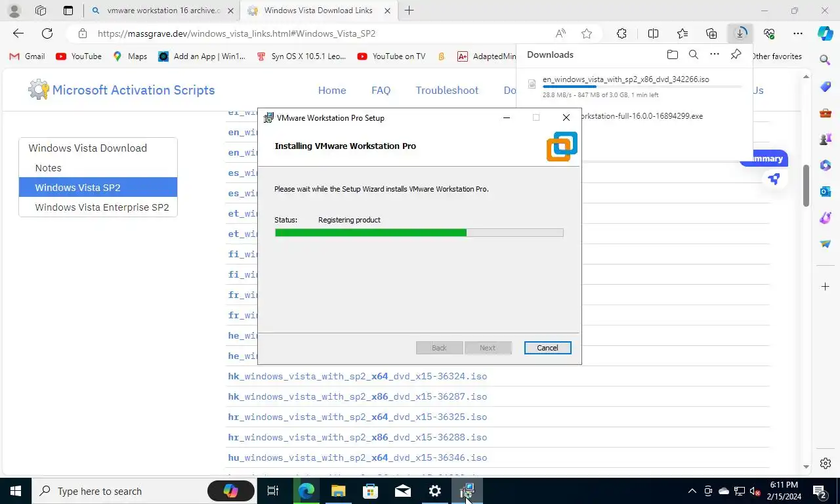This screenshot has width=840, height=504.
Task: Open the VMware installer taskbar icon
Action: [467, 491]
